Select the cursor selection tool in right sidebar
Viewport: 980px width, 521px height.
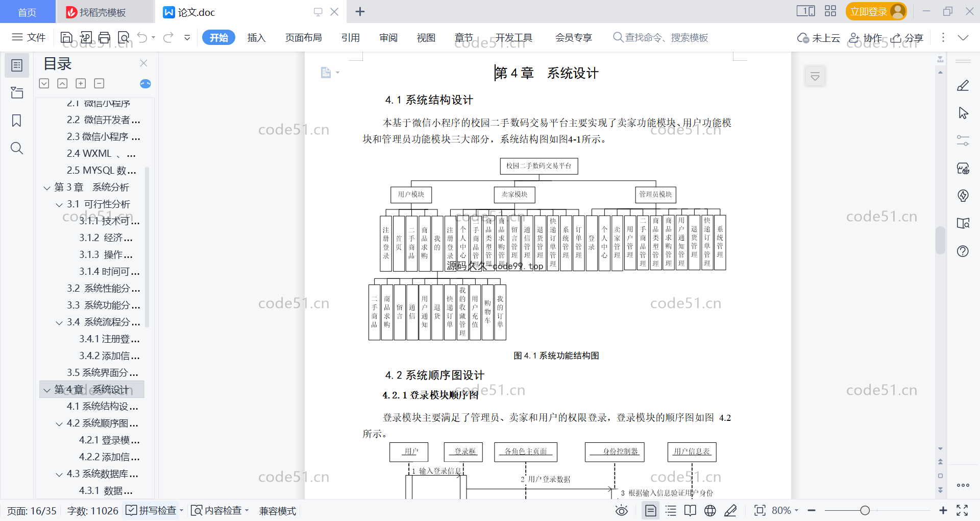(963, 113)
